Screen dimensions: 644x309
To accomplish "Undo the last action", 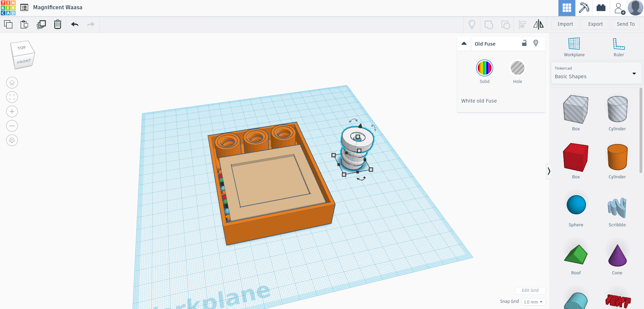I will 75,24.
